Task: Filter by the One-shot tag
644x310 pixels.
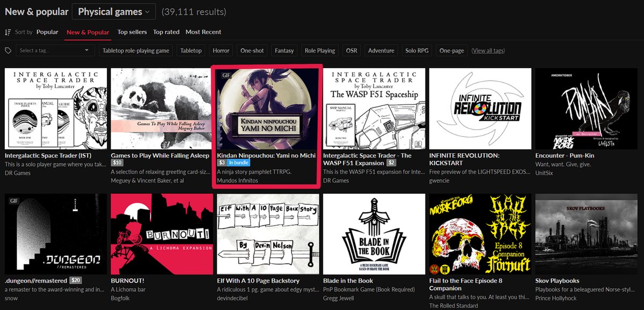Action: 252,51
